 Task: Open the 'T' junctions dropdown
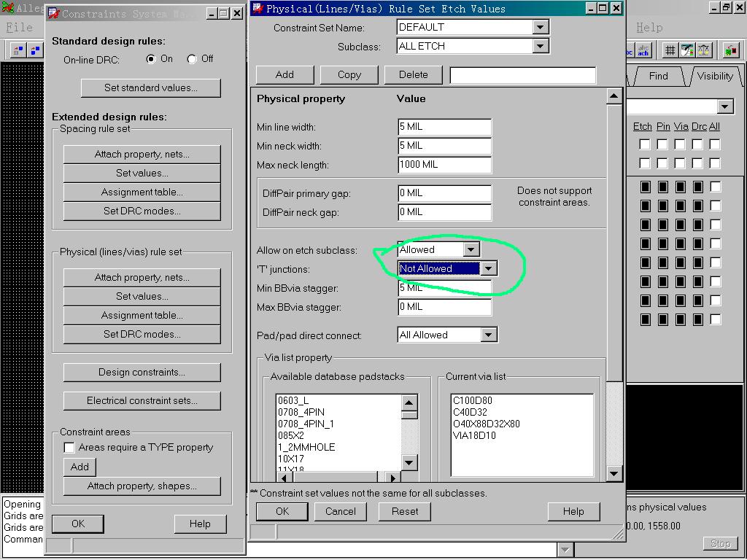(488, 268)
